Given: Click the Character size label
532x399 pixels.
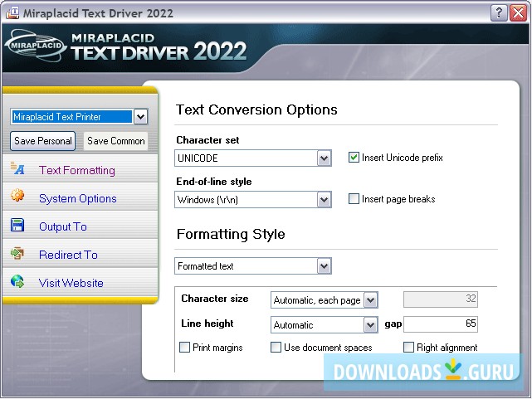Looking at the screenshot, I should 215,299.
